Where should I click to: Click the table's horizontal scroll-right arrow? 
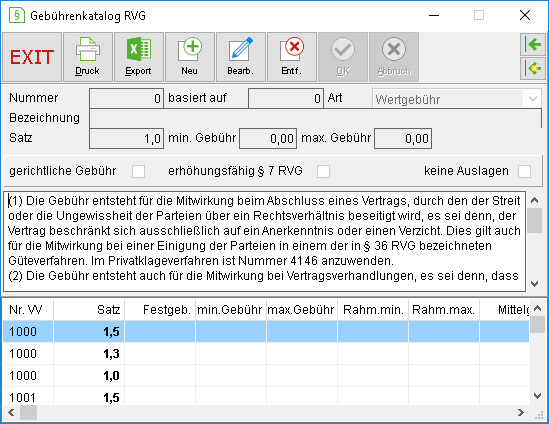(521, 412)
